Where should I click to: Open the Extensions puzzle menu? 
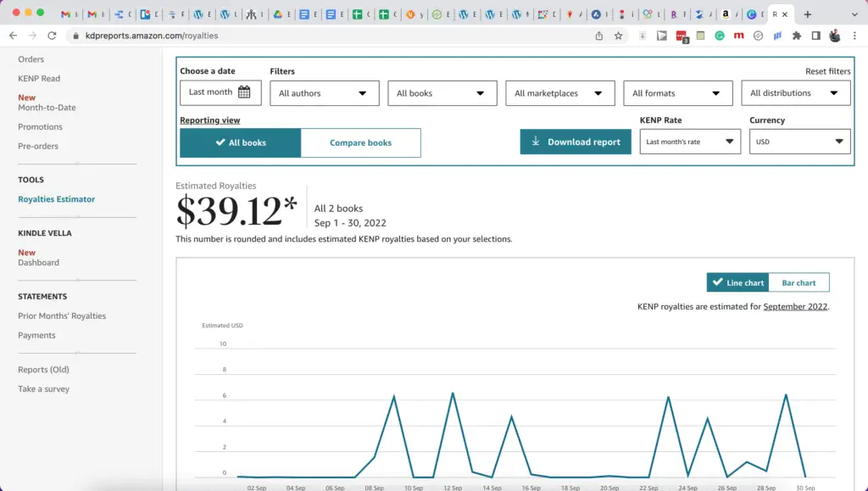(x=797, y=36)
